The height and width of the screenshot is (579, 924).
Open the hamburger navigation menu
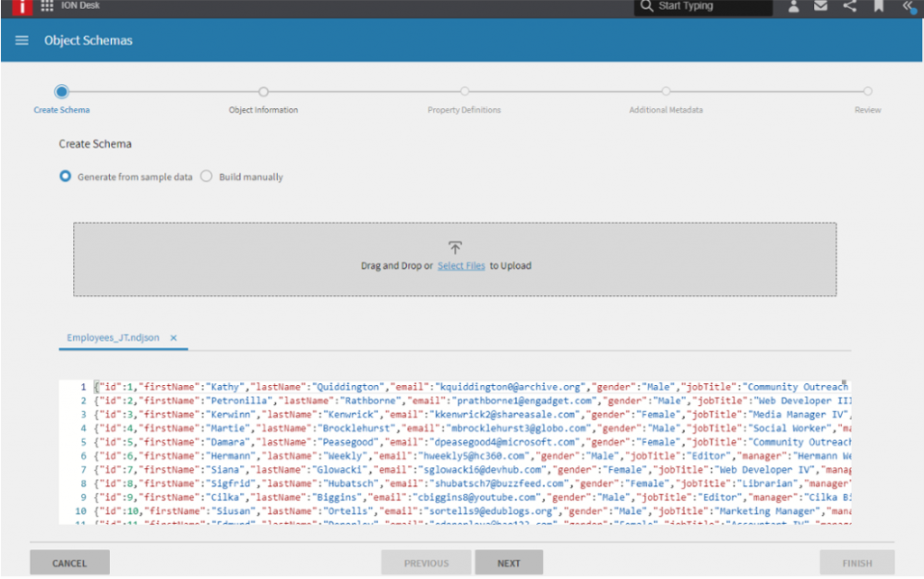(x=23, y=41)
